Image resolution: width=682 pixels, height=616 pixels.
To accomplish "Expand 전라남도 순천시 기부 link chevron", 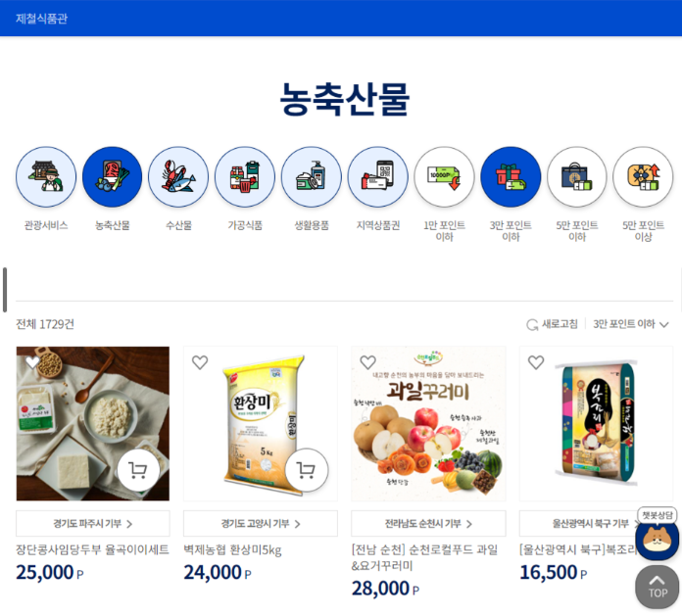I will [x=468, y=524].
